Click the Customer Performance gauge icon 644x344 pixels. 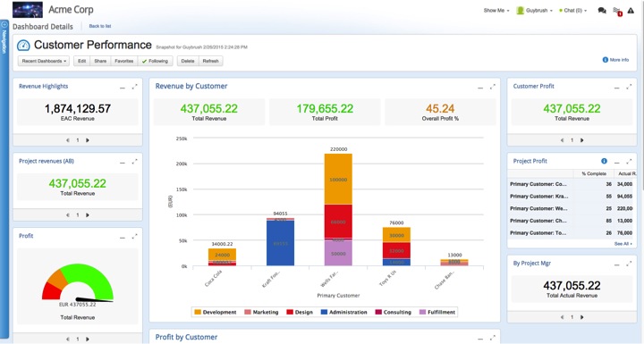tap(23, 46)
